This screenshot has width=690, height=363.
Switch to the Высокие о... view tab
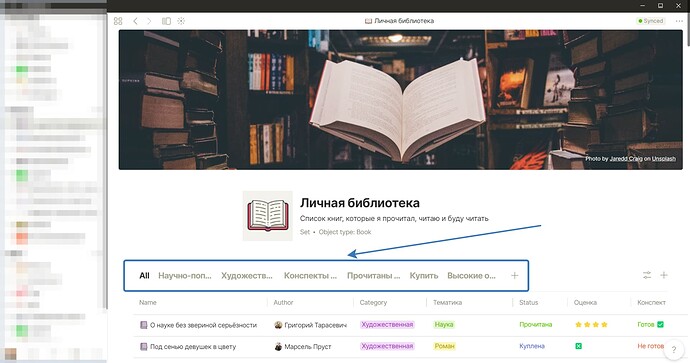tap(471, 276)
